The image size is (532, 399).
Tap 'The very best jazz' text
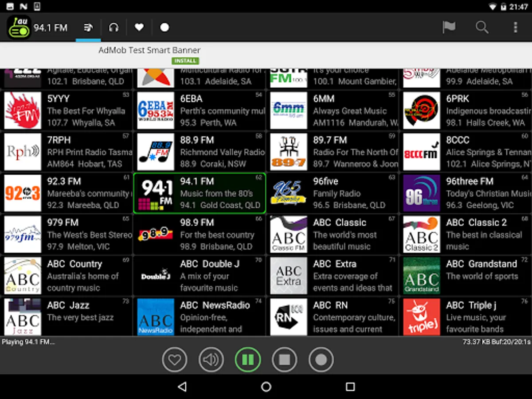click(80, 317)
